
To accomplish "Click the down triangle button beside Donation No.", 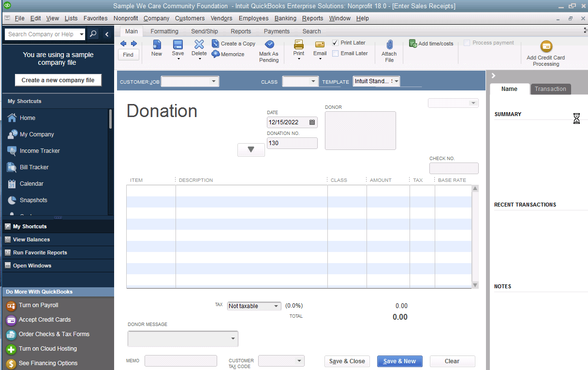I will 251,150.
